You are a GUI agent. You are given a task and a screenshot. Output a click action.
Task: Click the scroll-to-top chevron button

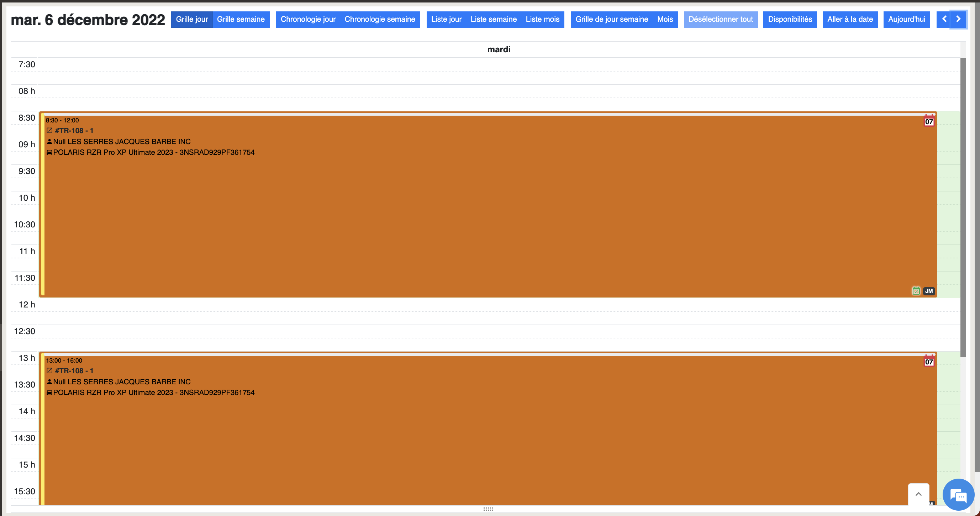pyautogui.click(x=918, y=494)
